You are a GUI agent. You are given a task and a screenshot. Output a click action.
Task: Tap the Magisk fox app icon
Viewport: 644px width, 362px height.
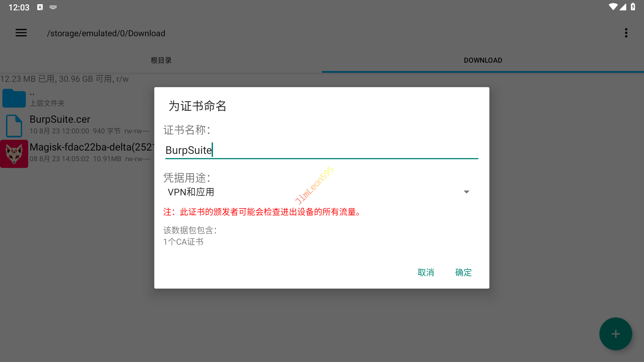[14, 154]
